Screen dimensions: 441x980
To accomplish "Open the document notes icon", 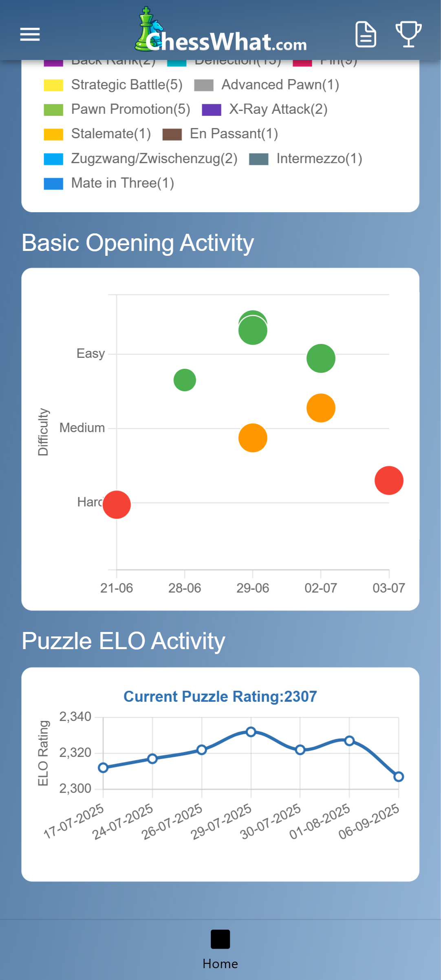I will (366, 34).
